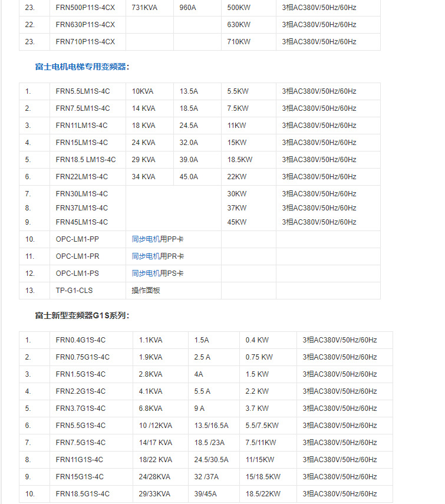Click the 5.5KW power cell
Image resolution: width=445 pixels, height=504 pixels.
coord(249,91)
